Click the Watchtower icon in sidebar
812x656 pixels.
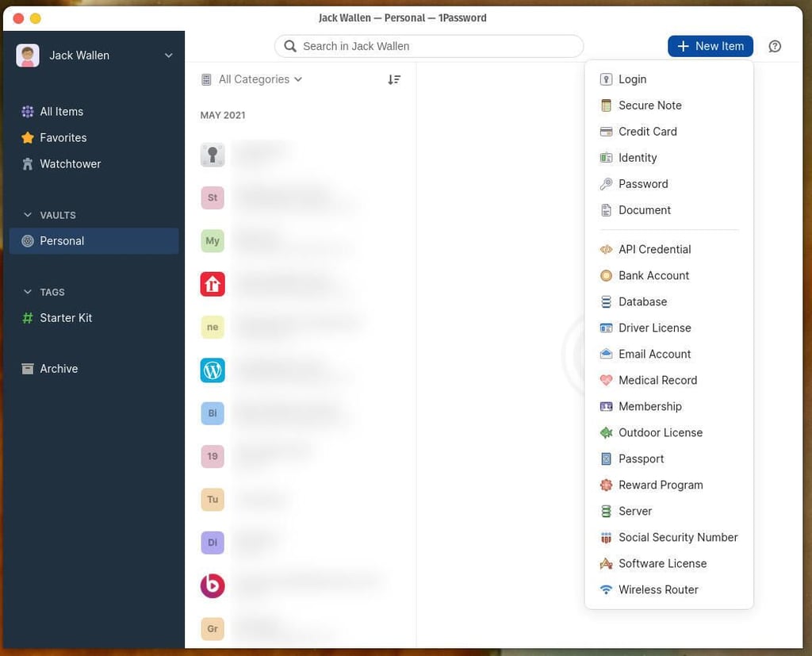click(28, 164)
